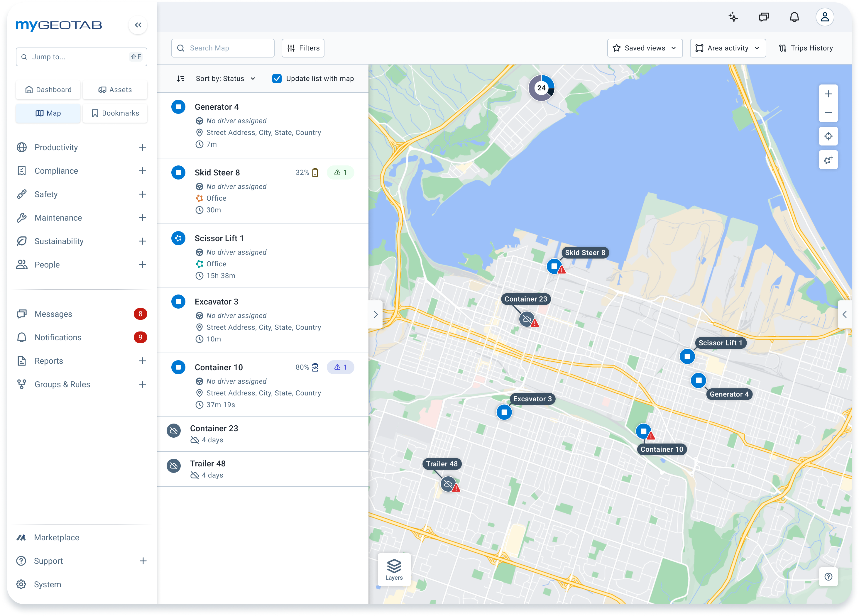Open Area activity dropdown
Image resolution: width=859 pixels, height=616 pixels.
coord(728,48)
